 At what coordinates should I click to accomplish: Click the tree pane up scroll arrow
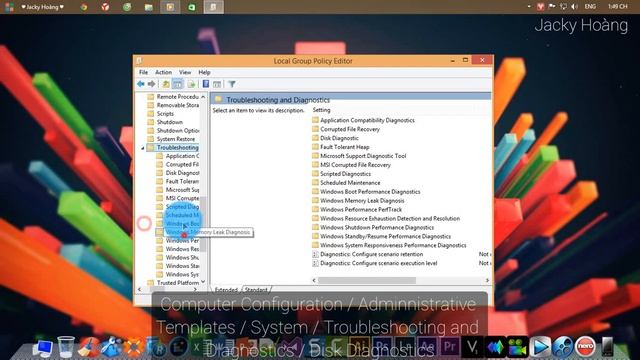203,97
